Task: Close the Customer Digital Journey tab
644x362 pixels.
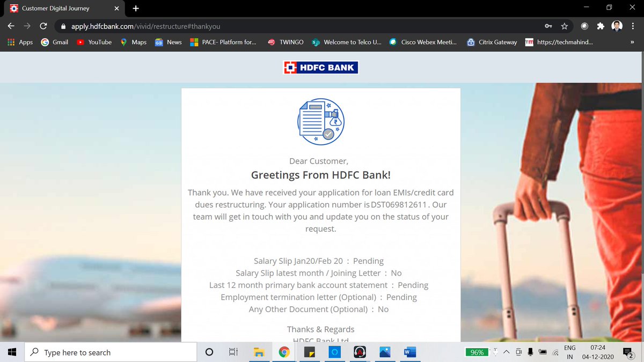Action: tap(116, 8)
